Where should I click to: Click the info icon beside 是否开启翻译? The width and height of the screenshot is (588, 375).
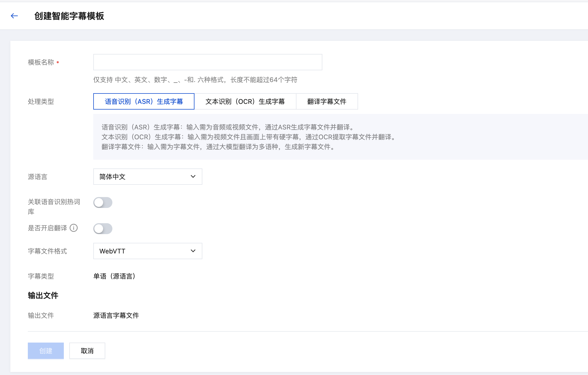pyautogui.click(x=74, y=228)
